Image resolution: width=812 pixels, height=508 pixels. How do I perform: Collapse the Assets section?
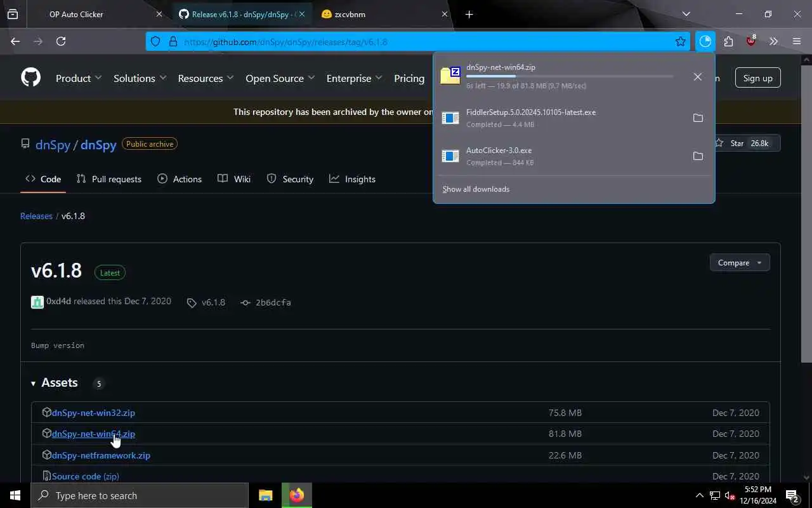55,383
